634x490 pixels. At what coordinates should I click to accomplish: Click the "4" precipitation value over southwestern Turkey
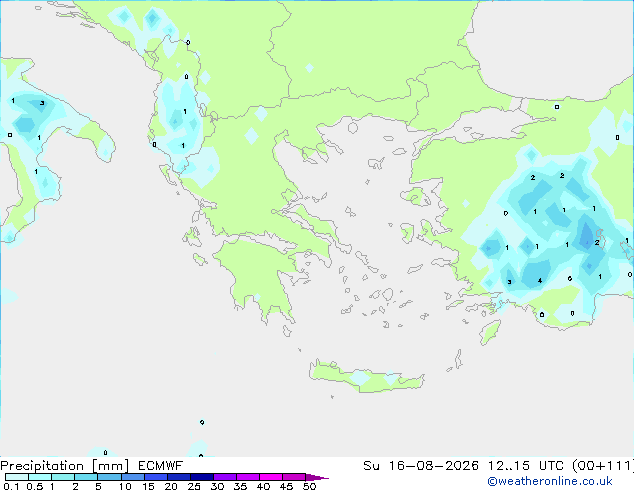coord(540,281)
